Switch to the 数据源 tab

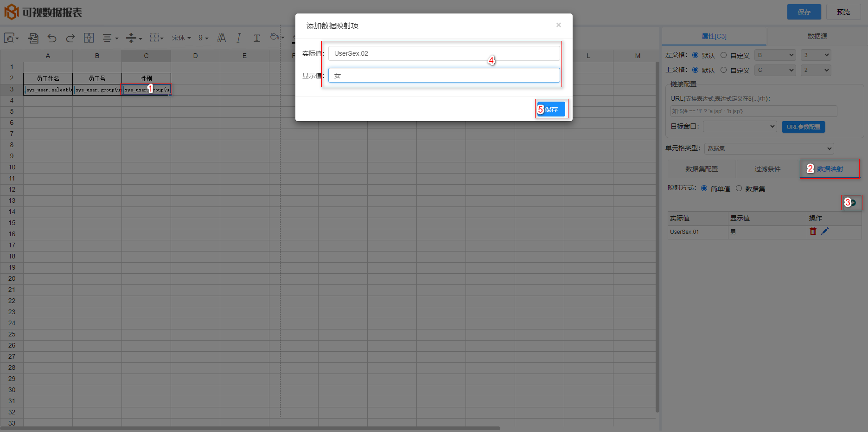click(x=817, y=36)
